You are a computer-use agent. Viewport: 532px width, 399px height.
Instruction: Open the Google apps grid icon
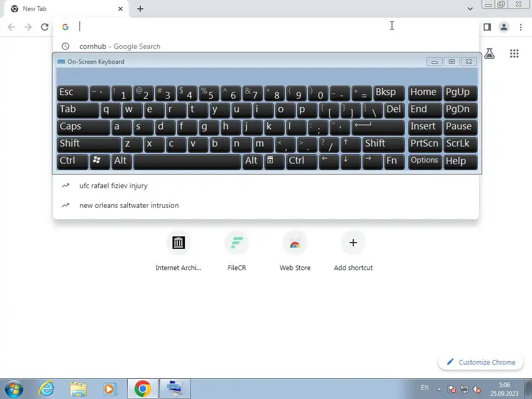(x=514, y=54)
